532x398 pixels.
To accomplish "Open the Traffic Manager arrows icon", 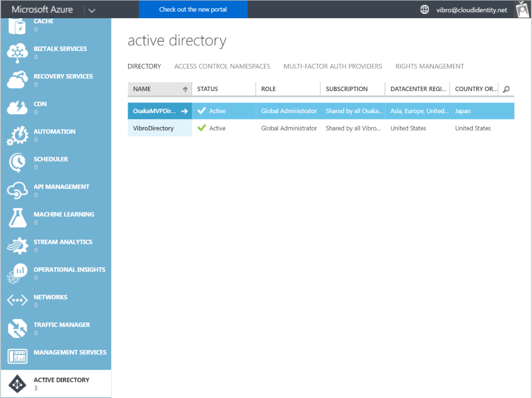I will point(17,328).
